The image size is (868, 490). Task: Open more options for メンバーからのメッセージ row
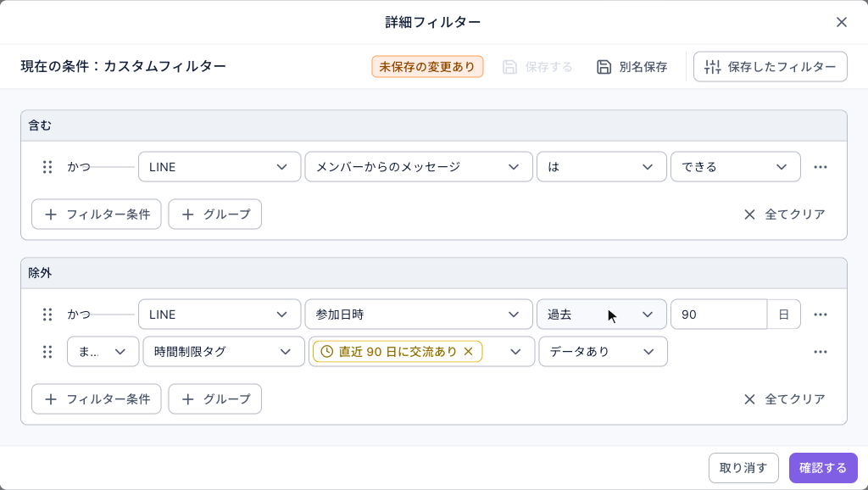pyautogui.click(x=821, y=167)
